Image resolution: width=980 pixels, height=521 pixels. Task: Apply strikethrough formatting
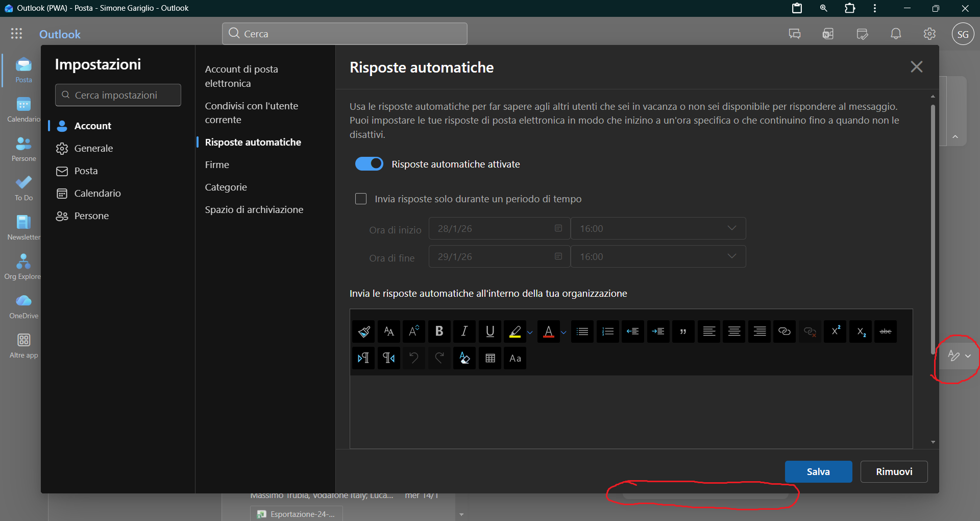[x=886, y=331]
